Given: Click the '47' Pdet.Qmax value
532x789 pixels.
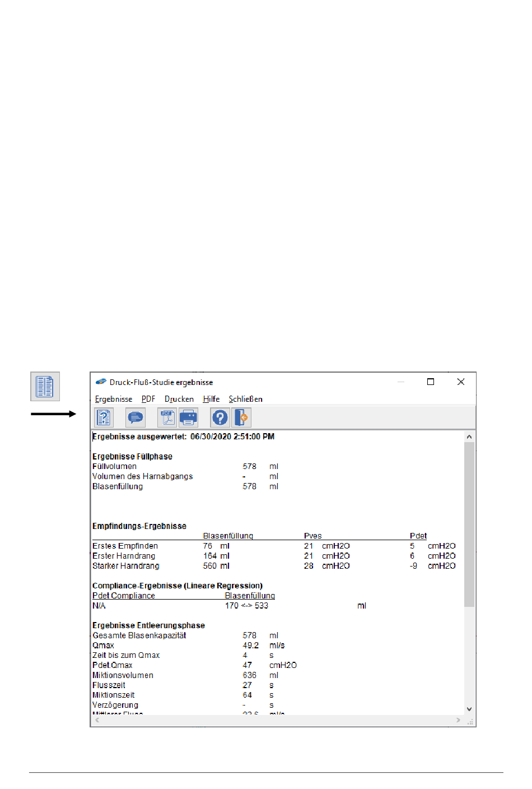Looking at the screenshot, I should coord(248,665).
